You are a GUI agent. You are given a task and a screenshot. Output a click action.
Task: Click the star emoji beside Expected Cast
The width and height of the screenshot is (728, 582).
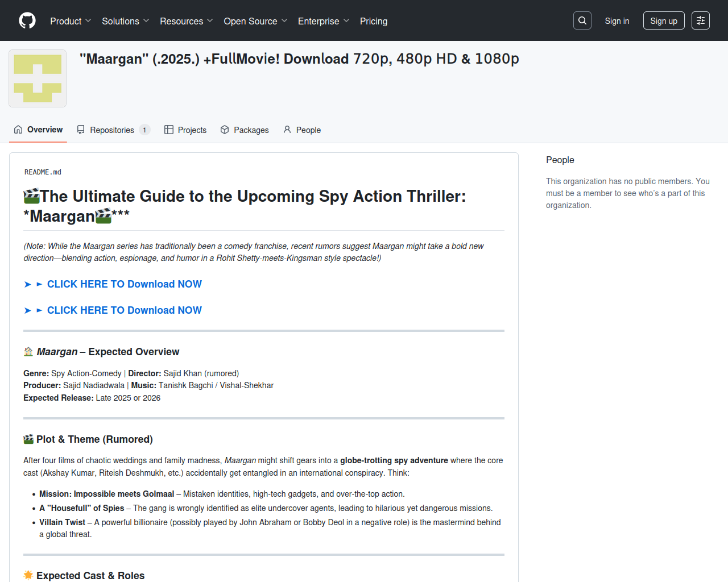pyautogui.click(x=28, y=575)
